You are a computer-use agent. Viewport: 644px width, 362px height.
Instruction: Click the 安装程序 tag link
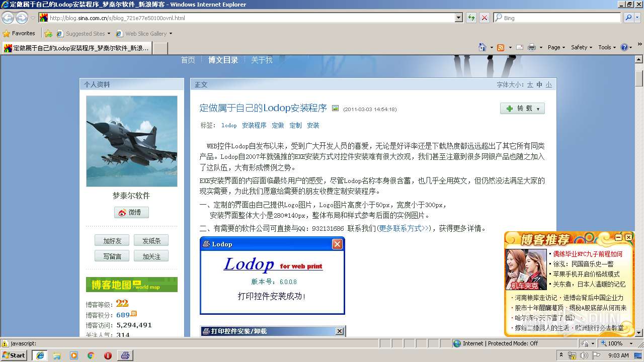point(254,125)
